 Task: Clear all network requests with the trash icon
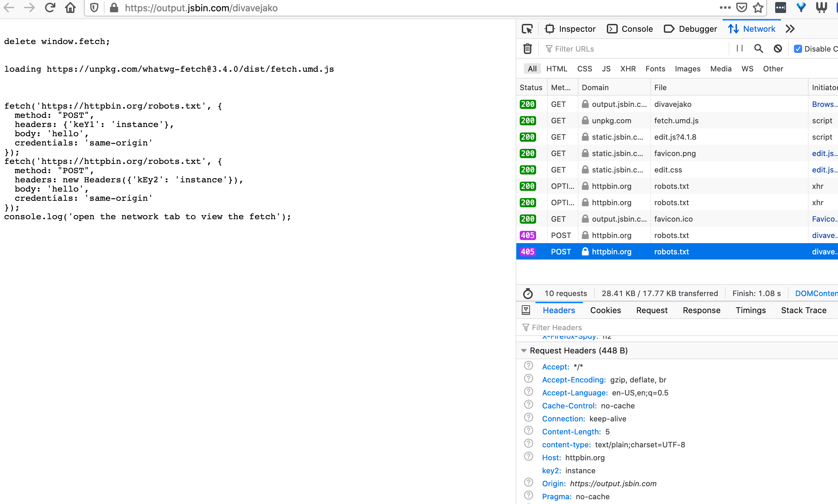527,48
